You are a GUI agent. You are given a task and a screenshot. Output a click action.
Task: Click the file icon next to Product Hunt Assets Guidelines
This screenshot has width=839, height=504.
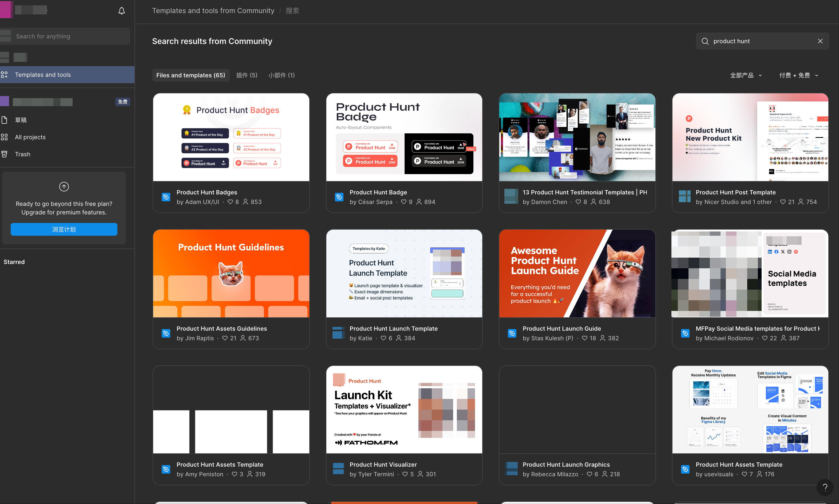pyautogui.click(x=166, y=333)
